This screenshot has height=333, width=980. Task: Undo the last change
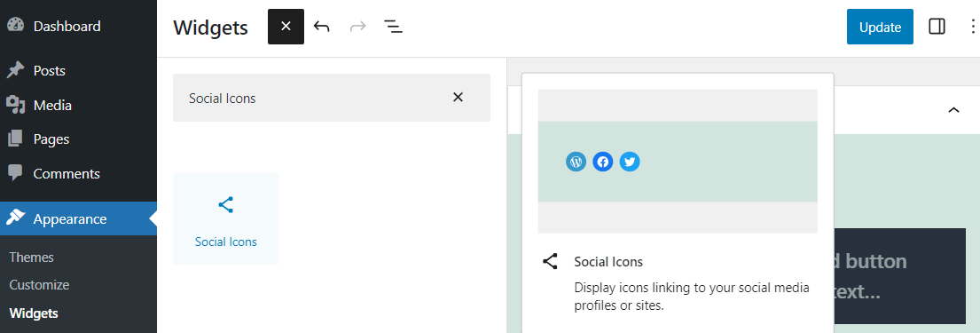[321, 27]
